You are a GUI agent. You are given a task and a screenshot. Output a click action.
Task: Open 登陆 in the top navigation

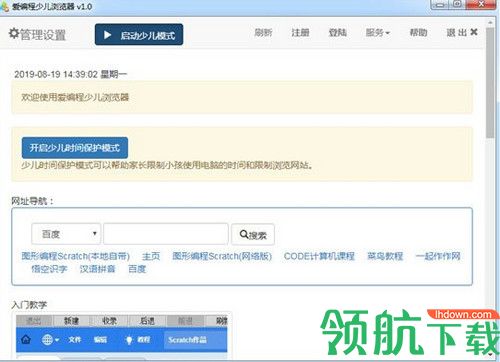(337, 33)
